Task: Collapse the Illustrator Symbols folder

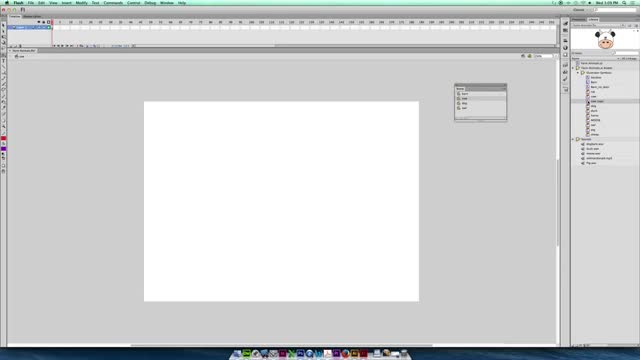Action: point(578,73)
